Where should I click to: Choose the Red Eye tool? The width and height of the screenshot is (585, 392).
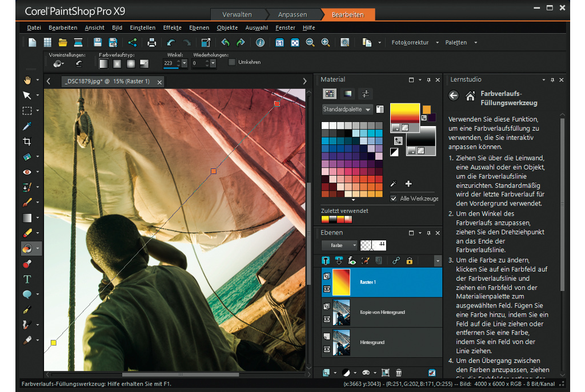[x=27, y=172]
